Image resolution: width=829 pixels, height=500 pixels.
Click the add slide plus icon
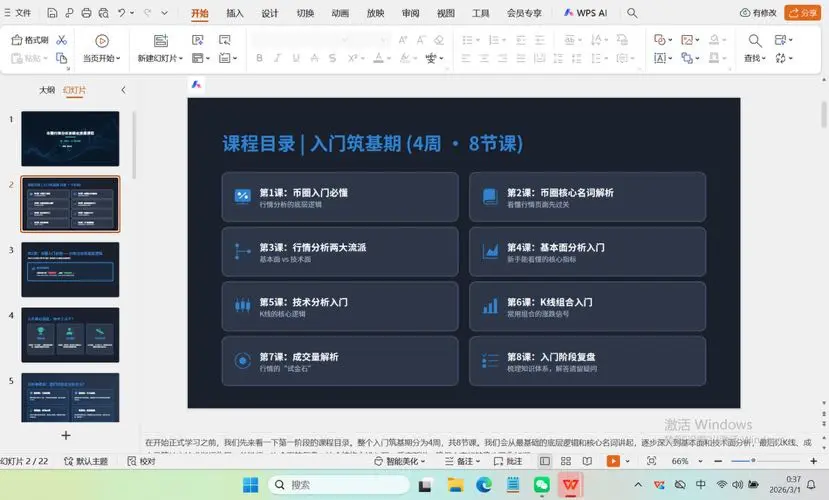pos(66,435)
